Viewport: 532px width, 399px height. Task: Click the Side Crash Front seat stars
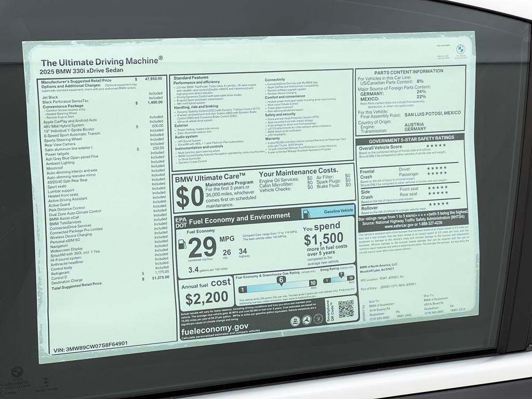point(438,188)
